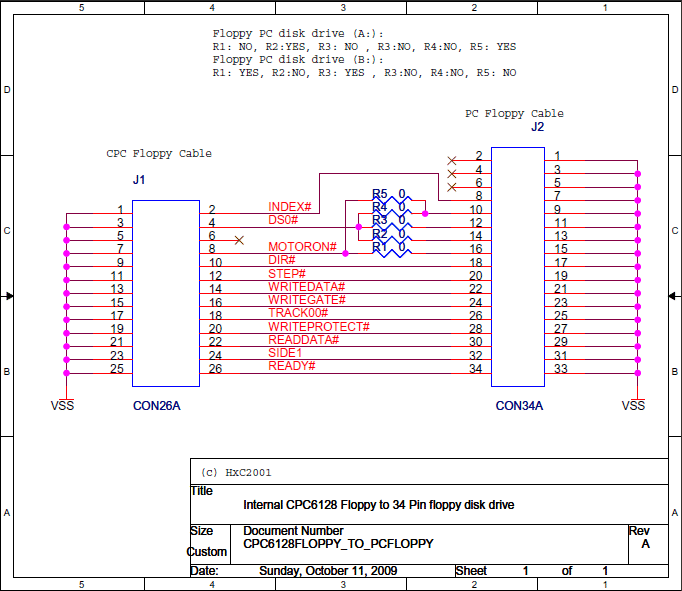Click the junction dot left of R3
Image resolution: width=682 pixels, height=591 pixels.
pos(359,227)
